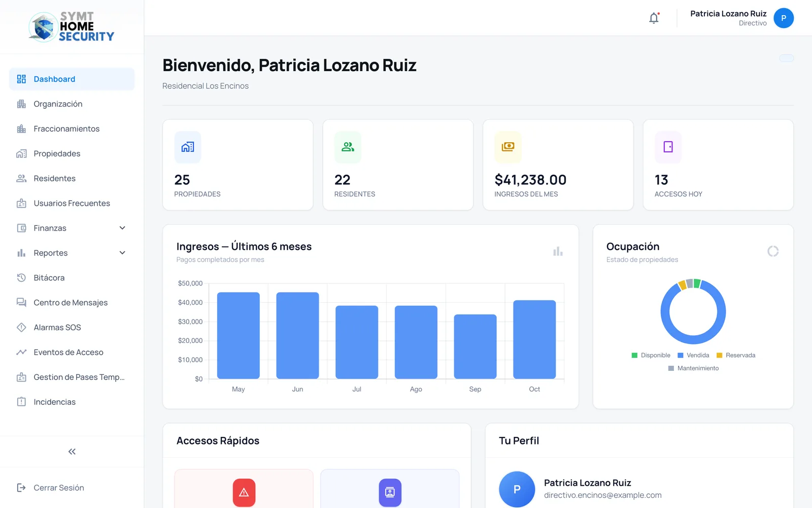Click the green Disponible donut segment
Viewport: 812px width, 508px height.
(697, 283)
